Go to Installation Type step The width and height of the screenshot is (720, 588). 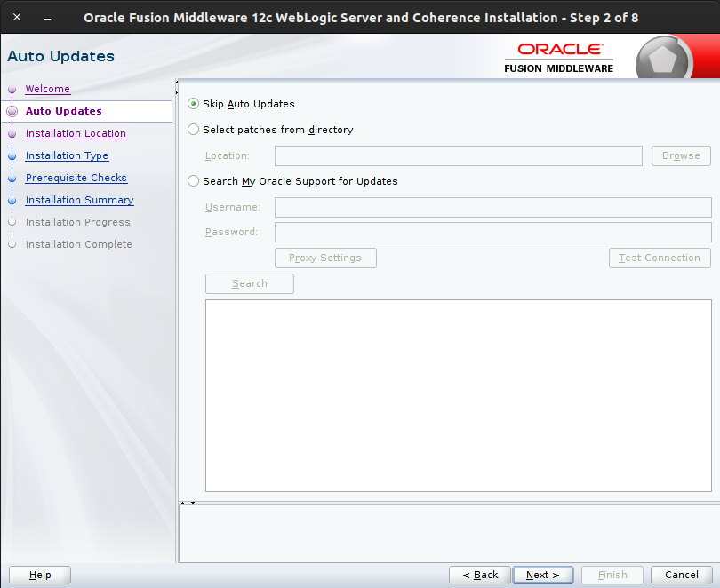(67, 155)
